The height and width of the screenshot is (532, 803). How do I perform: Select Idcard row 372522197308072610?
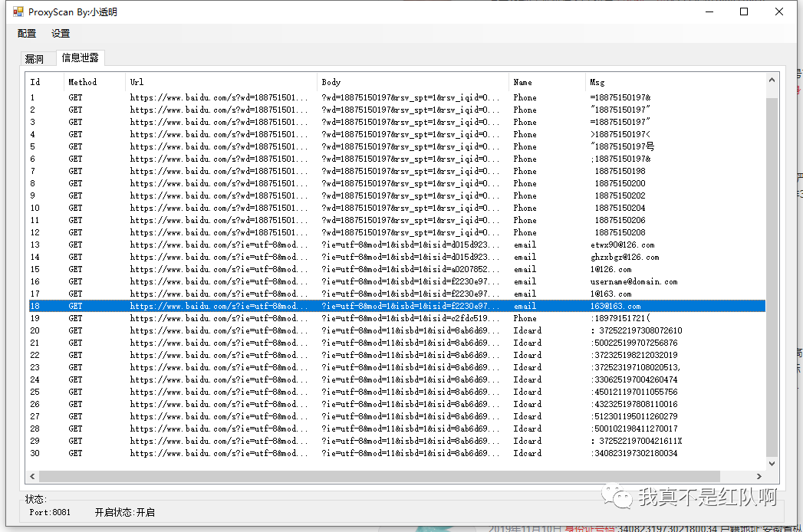(x=397, y=330)
